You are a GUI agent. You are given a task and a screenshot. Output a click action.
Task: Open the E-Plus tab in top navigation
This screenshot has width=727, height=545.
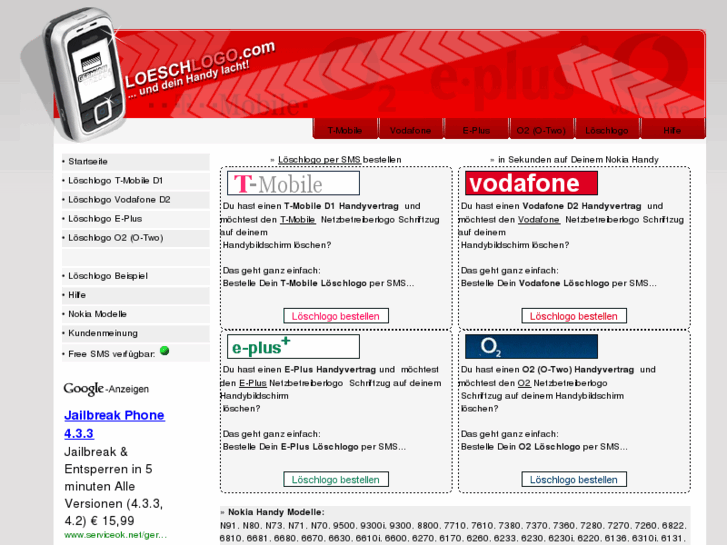click(x=476, y=130)
